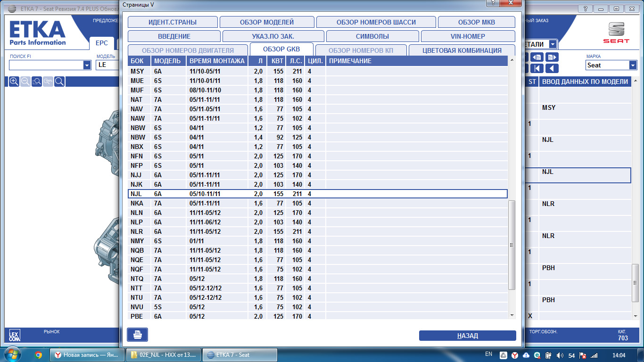Click the jump-to-first arrow icon
This screenshot has width=644, height=362.
coord(537,68)
